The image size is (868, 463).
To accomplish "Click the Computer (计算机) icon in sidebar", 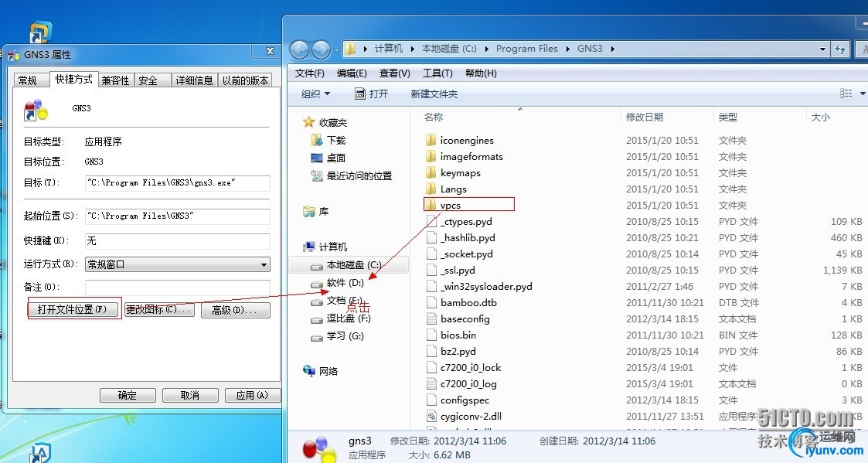I will click(x=309, y=247).
